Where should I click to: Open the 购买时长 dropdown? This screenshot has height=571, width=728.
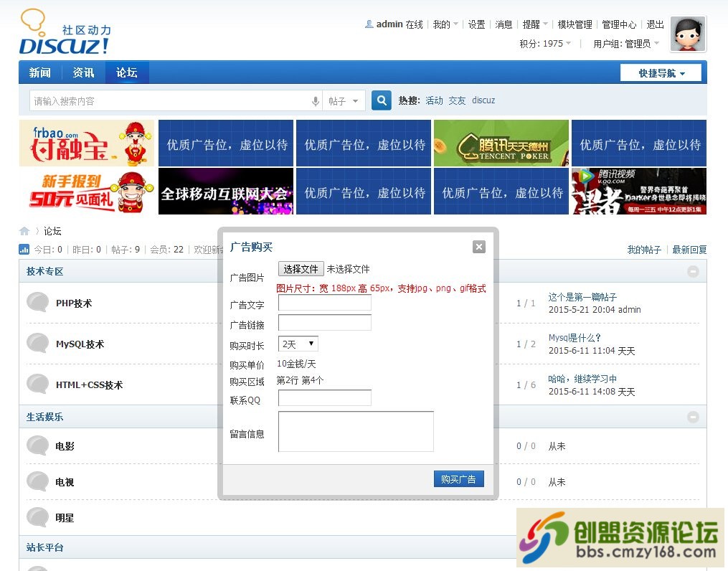[298, 344]
